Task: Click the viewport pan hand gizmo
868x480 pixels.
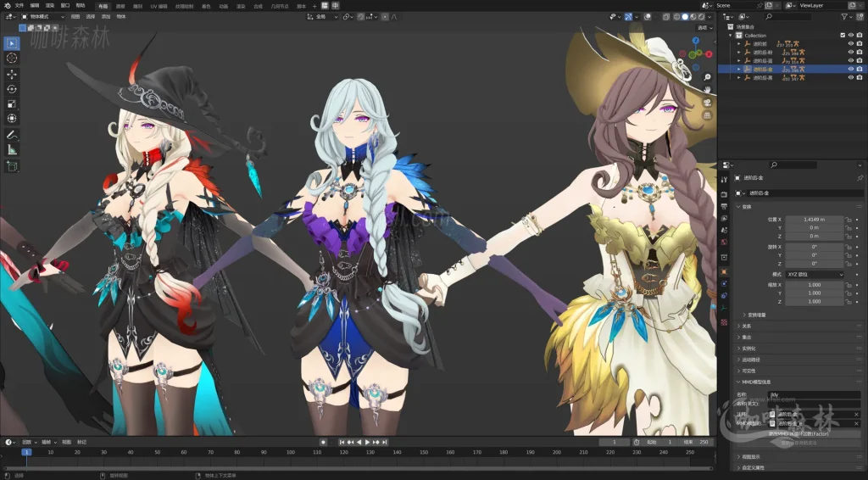Action: (x=708, y=89)
